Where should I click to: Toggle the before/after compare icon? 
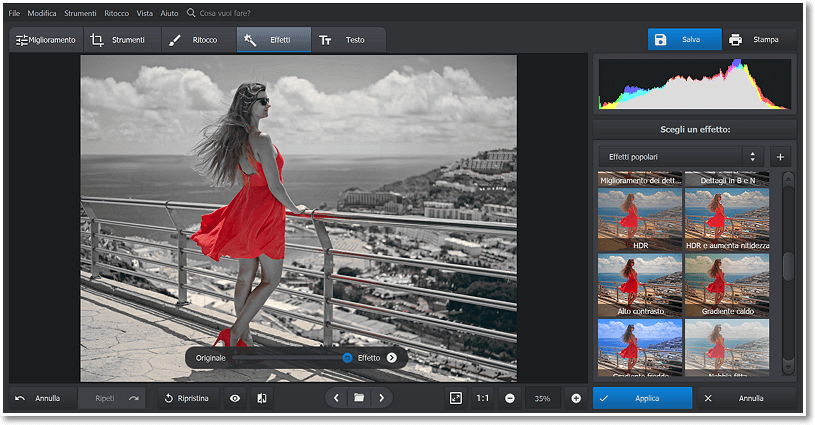pos(262,399)
